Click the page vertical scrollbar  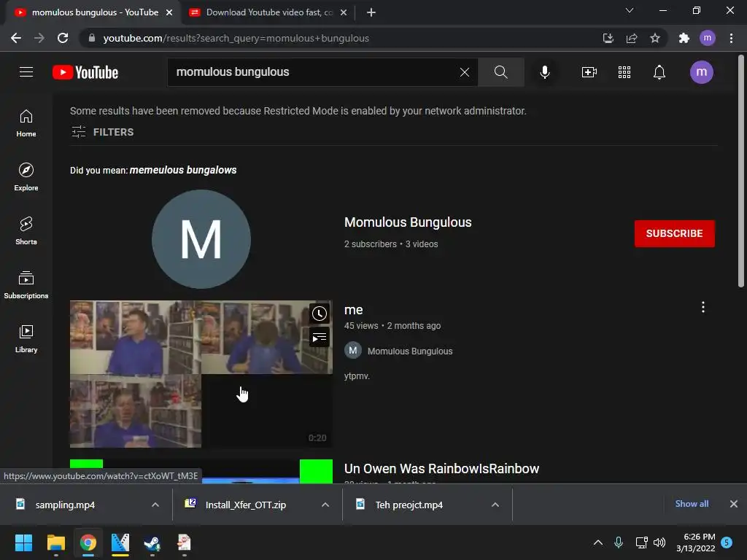pos(741,171)
